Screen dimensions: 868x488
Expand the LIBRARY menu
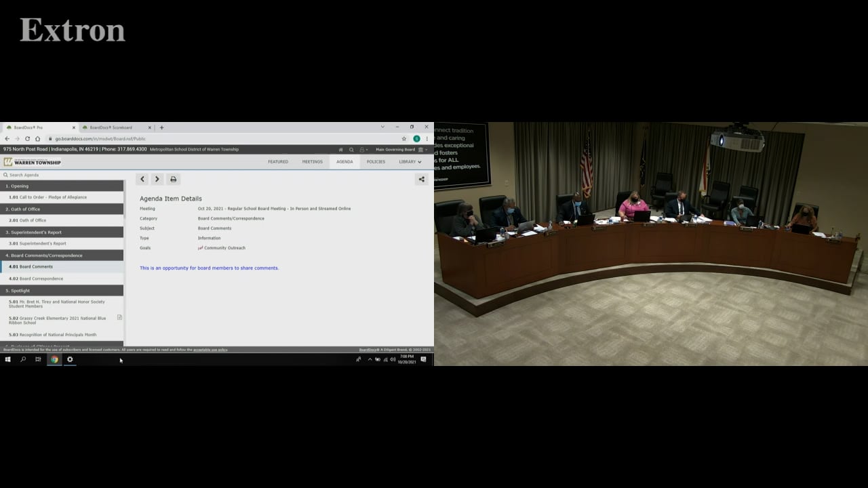pos(410,162)
